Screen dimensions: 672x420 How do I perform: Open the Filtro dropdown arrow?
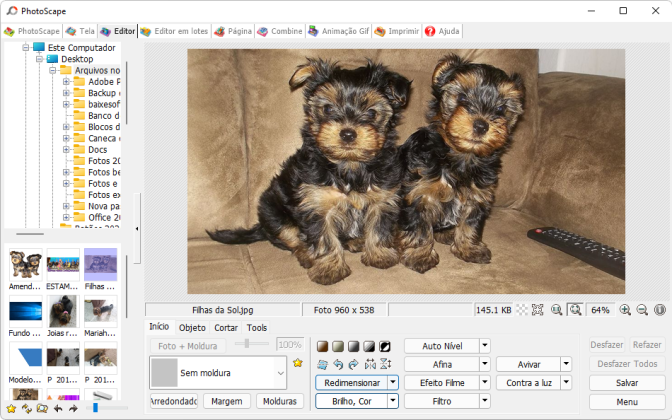pyautogui.click(x=485, y=401)
